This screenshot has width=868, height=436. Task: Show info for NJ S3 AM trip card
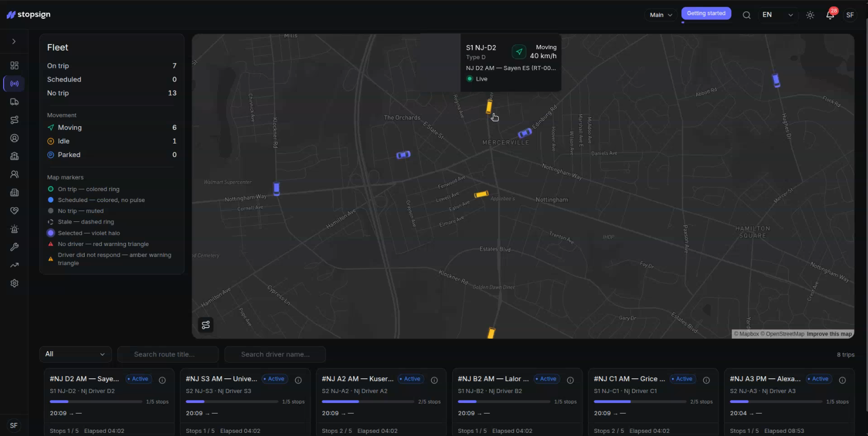298,381
